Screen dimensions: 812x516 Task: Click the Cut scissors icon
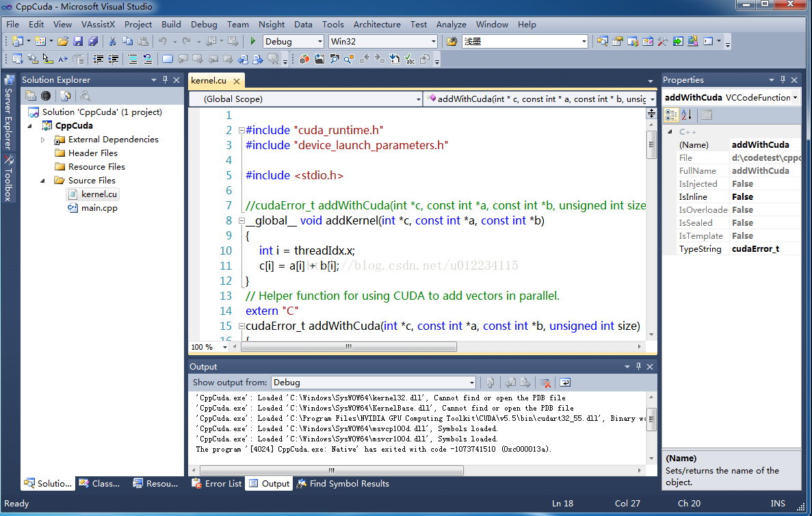coord(112,42)
